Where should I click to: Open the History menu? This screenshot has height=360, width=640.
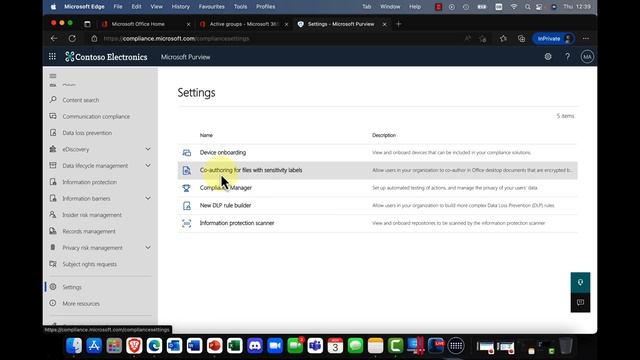click(180, 7)
